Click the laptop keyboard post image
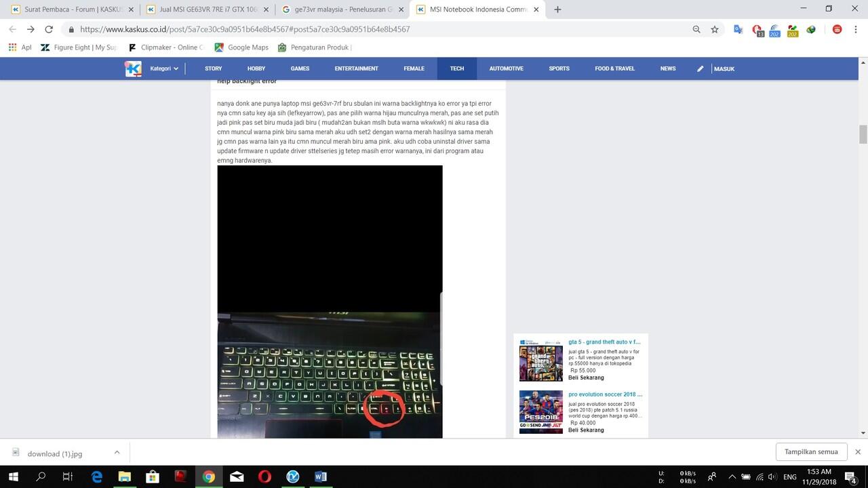868x488 pixels. (330, 302)
